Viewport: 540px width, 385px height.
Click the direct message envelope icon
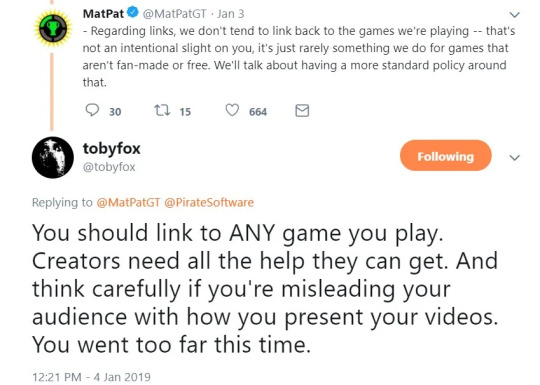(302, 111)
